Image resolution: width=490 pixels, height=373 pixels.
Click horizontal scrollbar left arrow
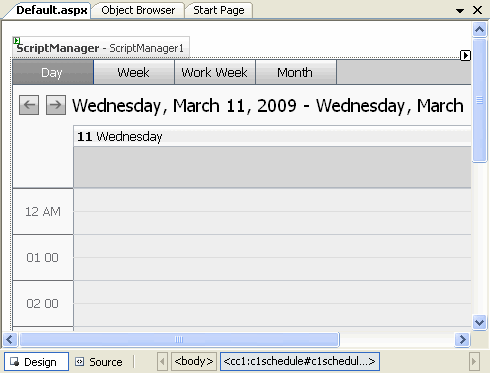(x=10, y=340)
